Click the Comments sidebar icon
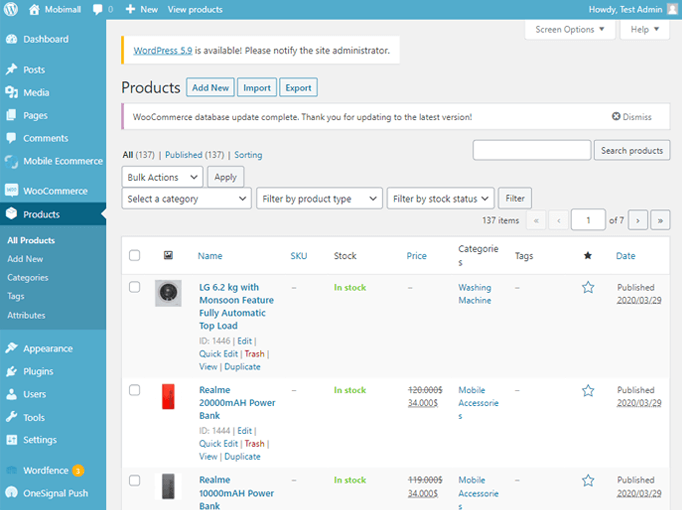682x510 pixels. pos(12,138)
